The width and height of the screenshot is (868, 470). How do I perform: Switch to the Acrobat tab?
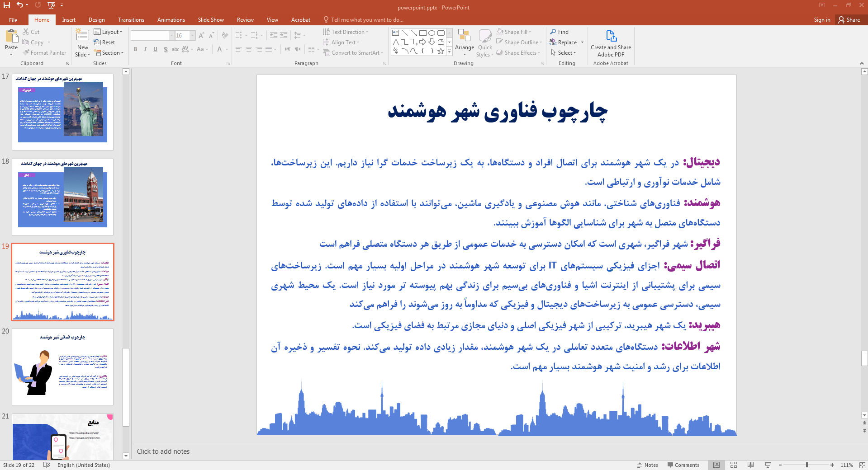(x=300, y=20)
